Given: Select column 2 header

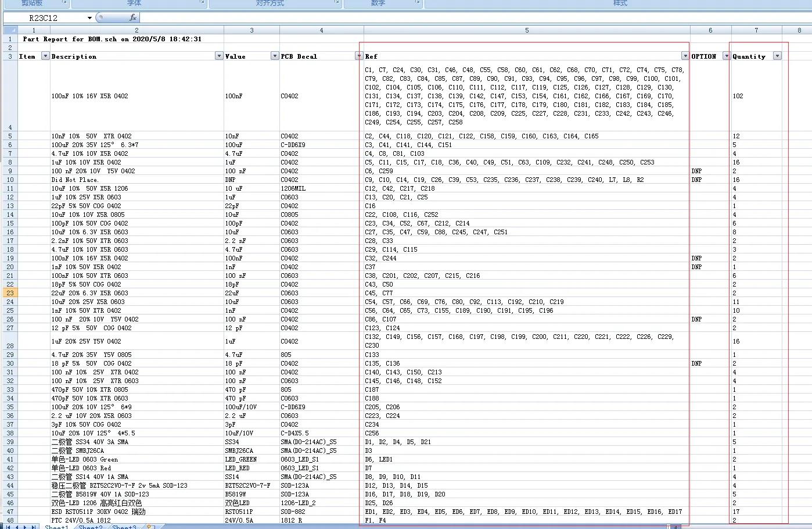Looking at the screenshot, I should click(136, 30).
